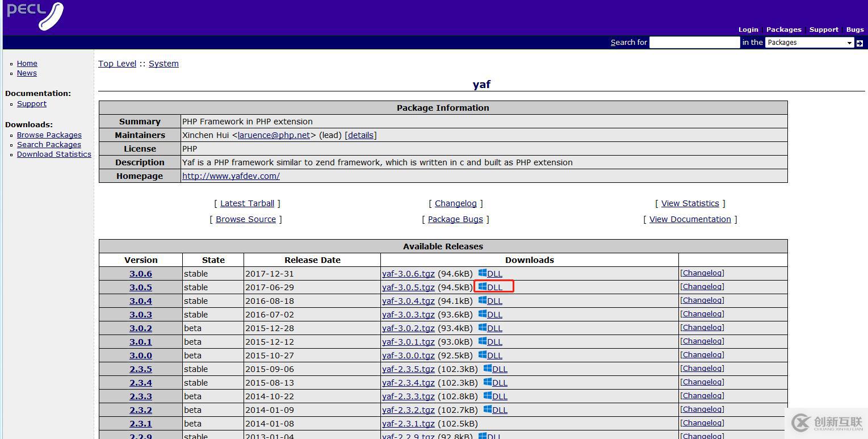Open Support in top navigation

pos(824,30)
